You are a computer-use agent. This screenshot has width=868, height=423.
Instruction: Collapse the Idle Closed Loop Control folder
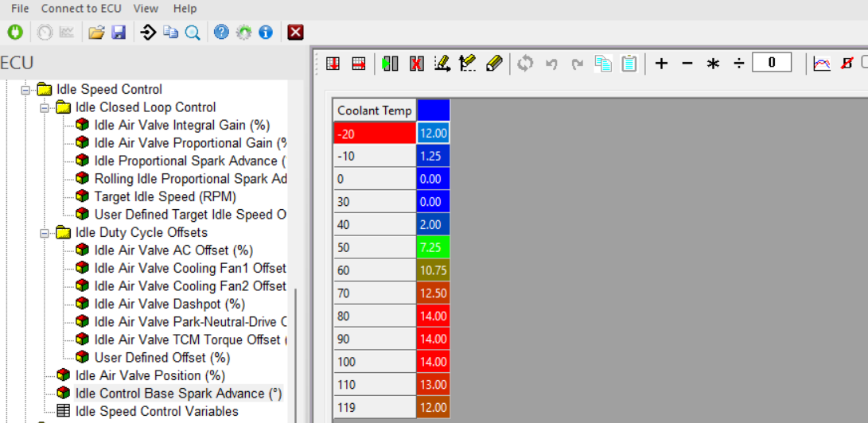(44, 107)
